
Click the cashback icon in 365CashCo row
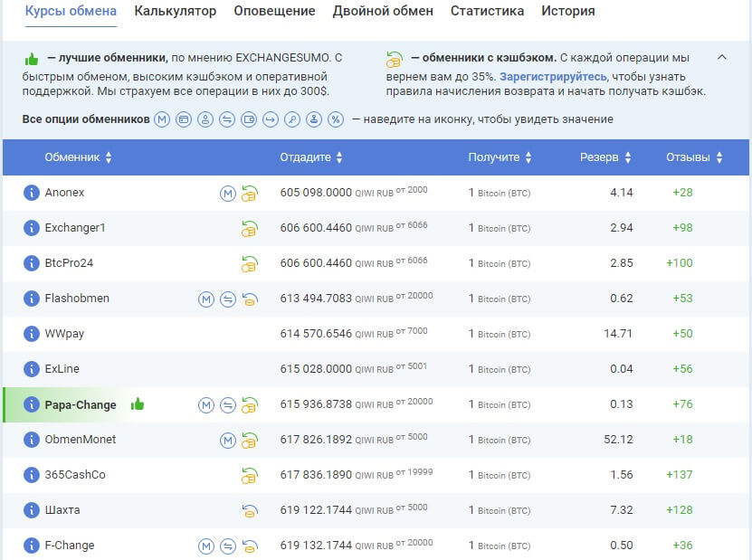[250, 476]
